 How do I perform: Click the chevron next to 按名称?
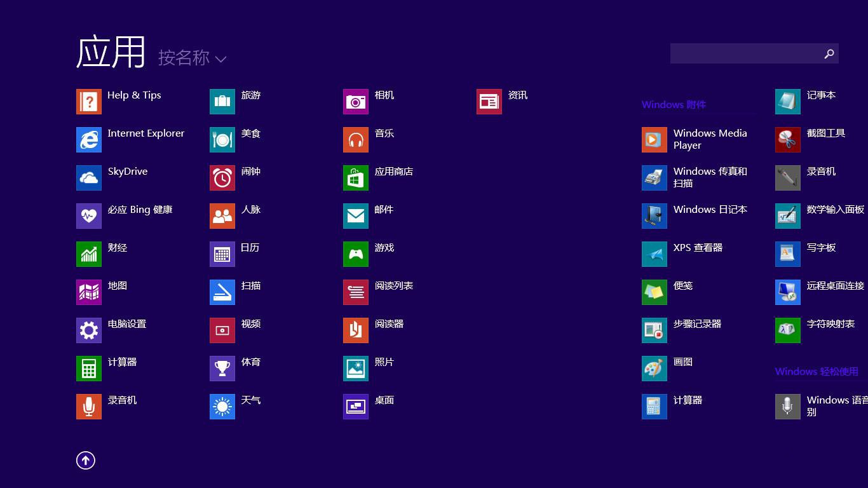220,59
